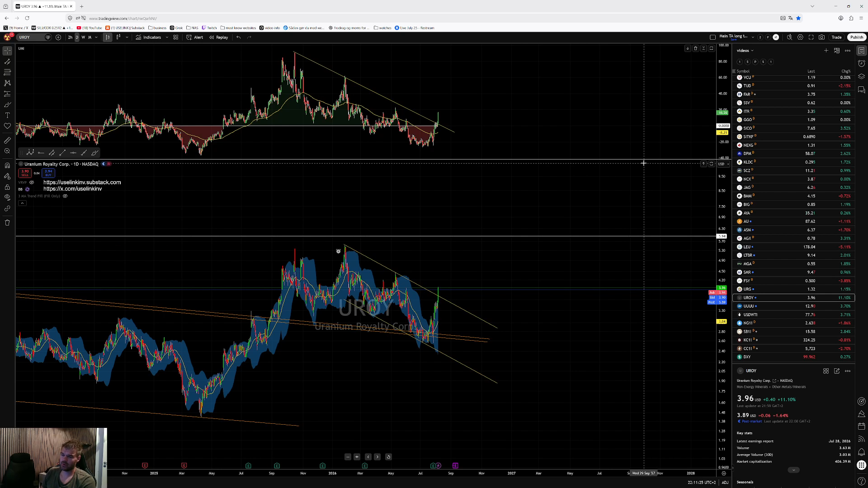The height and width of the screenshot is (488, 868).
Task: Click the Trade button
Action: click(836, 38)
